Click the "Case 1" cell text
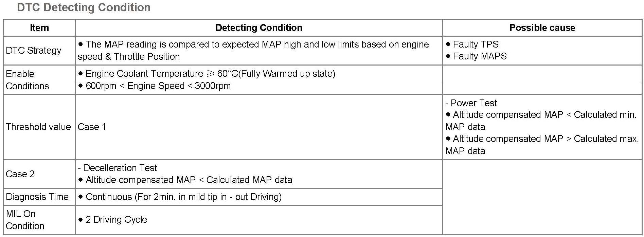Viewport: 644px width, 237px height. pyautogui.click(x=92, y=127)
